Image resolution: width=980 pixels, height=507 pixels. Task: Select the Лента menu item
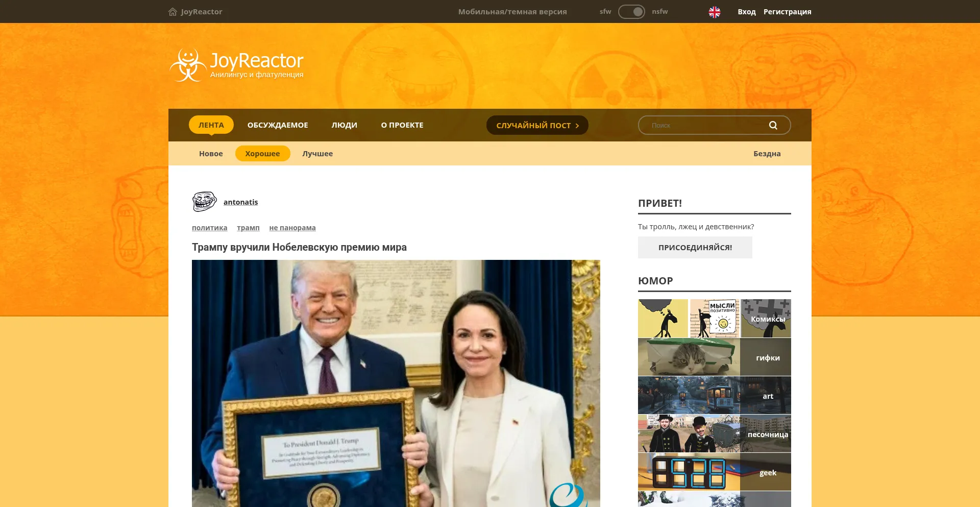[211, 125]
